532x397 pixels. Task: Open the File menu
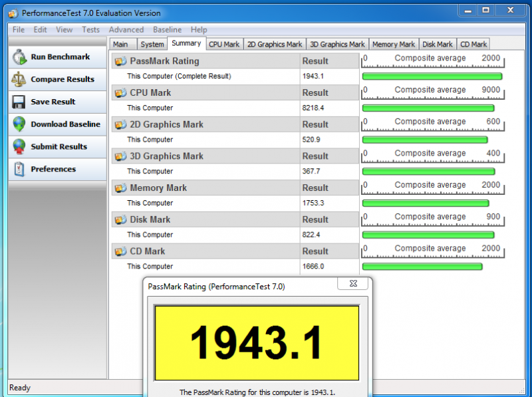[x=19, y=30]
